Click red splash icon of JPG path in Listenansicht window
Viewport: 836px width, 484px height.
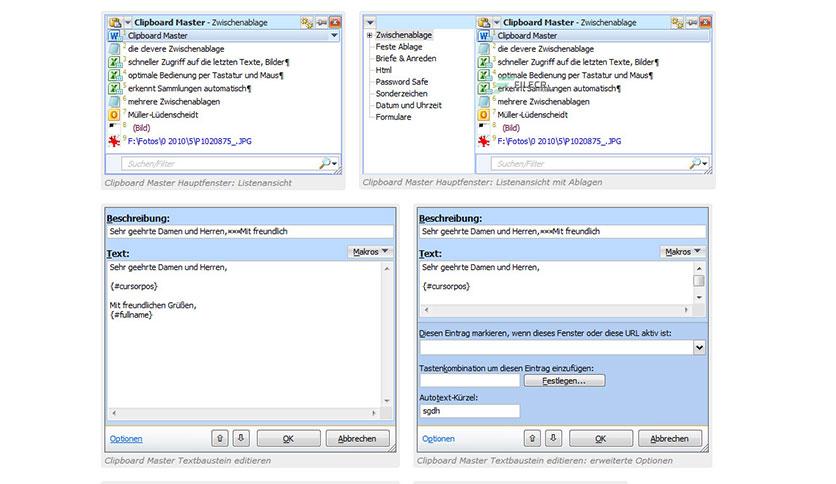[x=114, y=141]
